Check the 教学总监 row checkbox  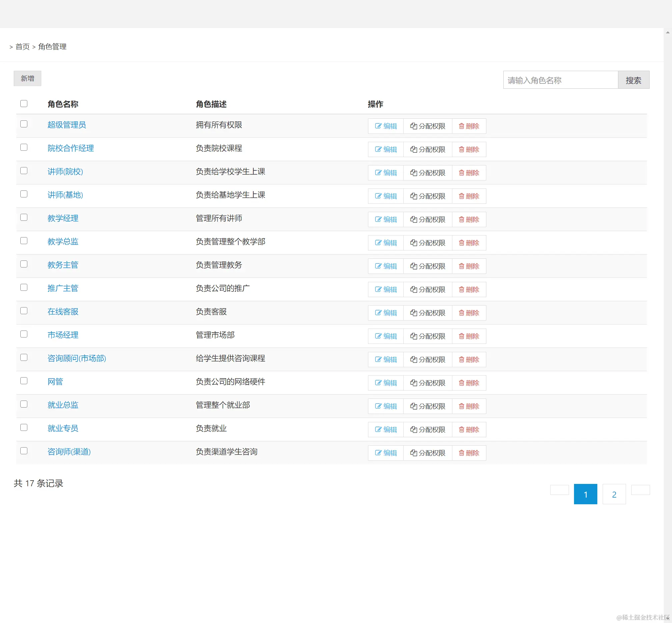click(x=24, y=241)
